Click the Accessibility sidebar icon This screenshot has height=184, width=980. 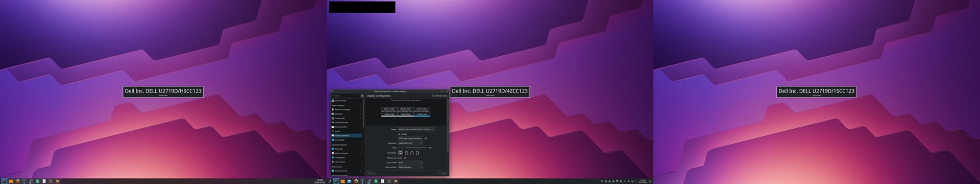(333, 140)
